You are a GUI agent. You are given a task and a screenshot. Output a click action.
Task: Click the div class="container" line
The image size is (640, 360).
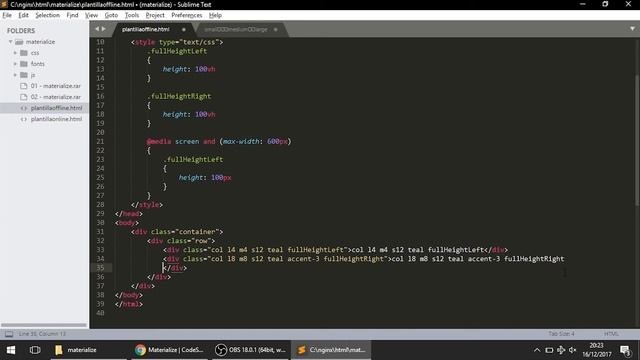point(177,232)
